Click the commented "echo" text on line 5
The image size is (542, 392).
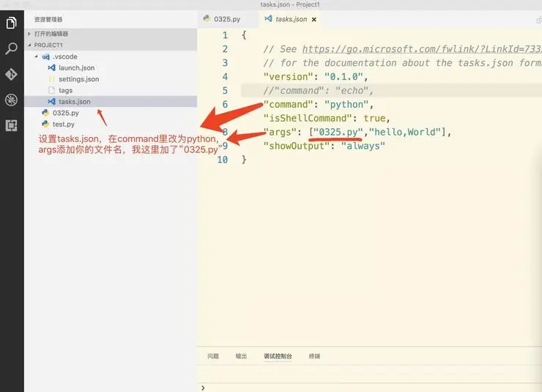pos(352,91)
